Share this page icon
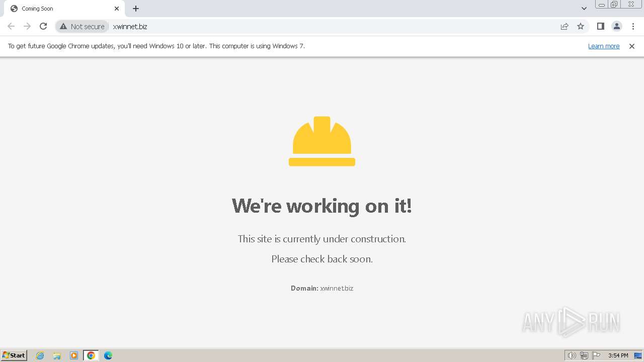This screenshot has height=362, width=644. point(565,26)
